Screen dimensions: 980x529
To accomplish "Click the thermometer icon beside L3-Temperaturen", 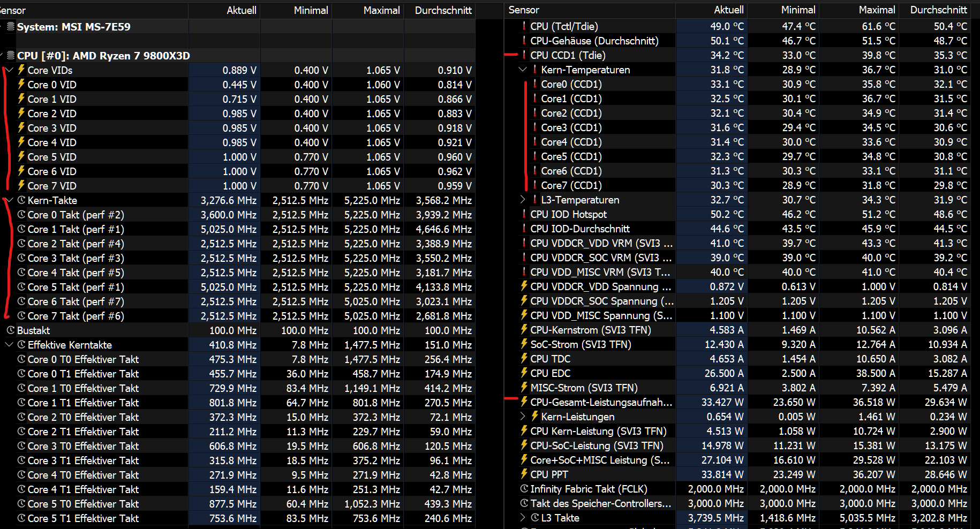I will (534, 200).
